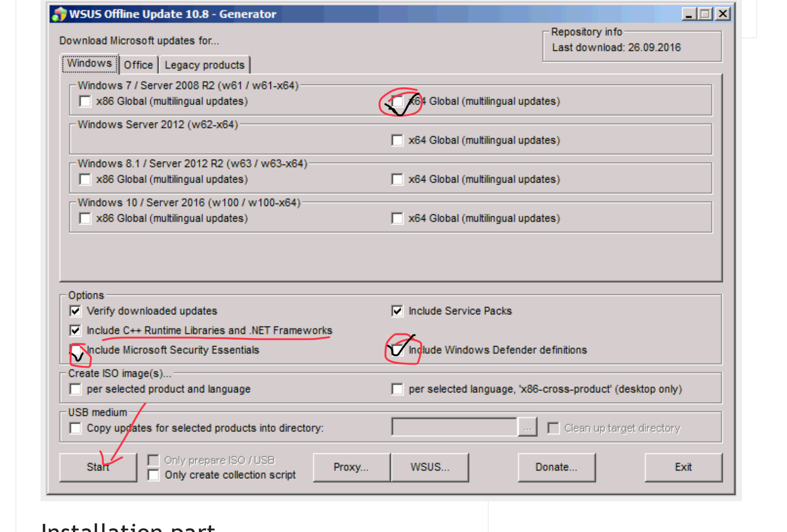Check Clean up target directory

pos(553,428)
